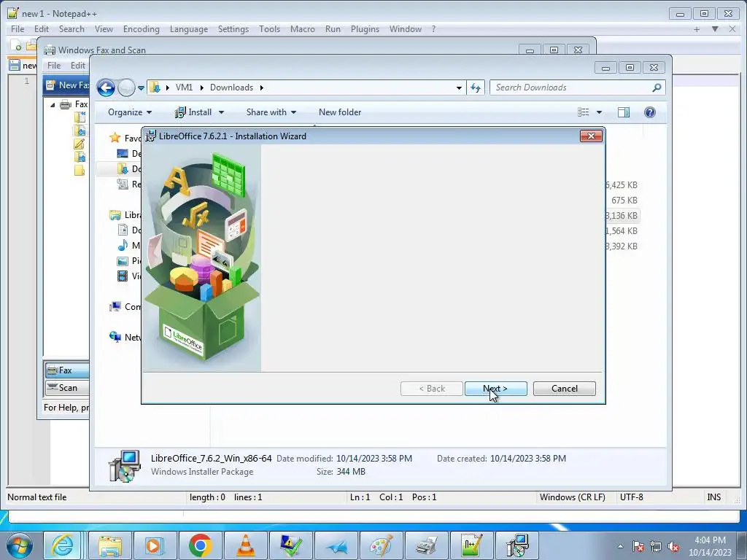Switch to Windows Fax and Scan taskbar icon
This screenshot has height=560, width=747.
(x=426, y=545)
